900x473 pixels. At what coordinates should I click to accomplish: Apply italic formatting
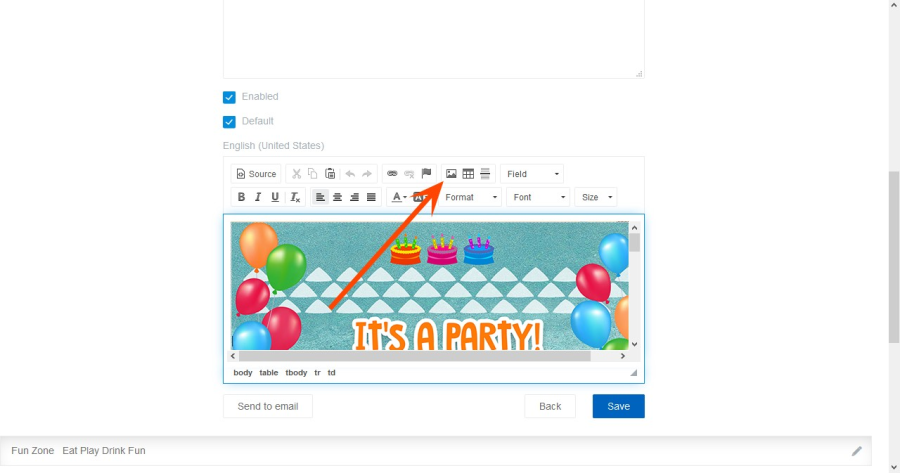[x=258, y=198]
